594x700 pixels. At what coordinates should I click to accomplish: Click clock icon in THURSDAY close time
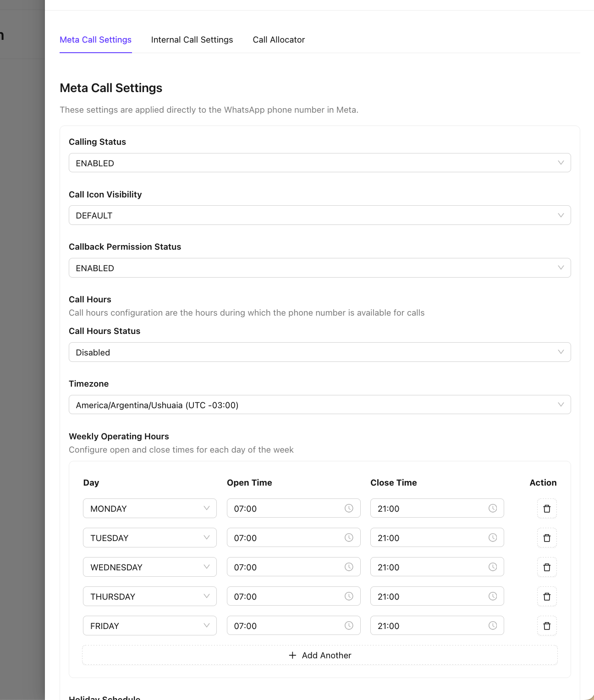coord(493,596)
